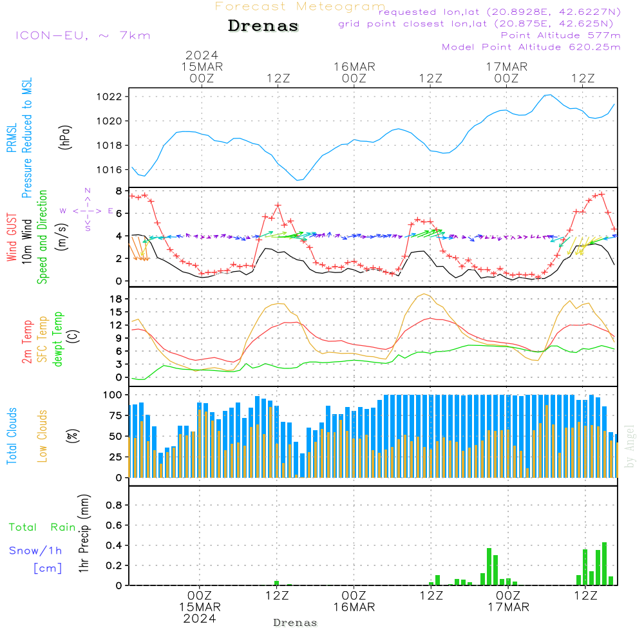Screen dimensions: 644x644
Task: Click the 'dewpt Temp' green axis label
Action: click(57, 339)
